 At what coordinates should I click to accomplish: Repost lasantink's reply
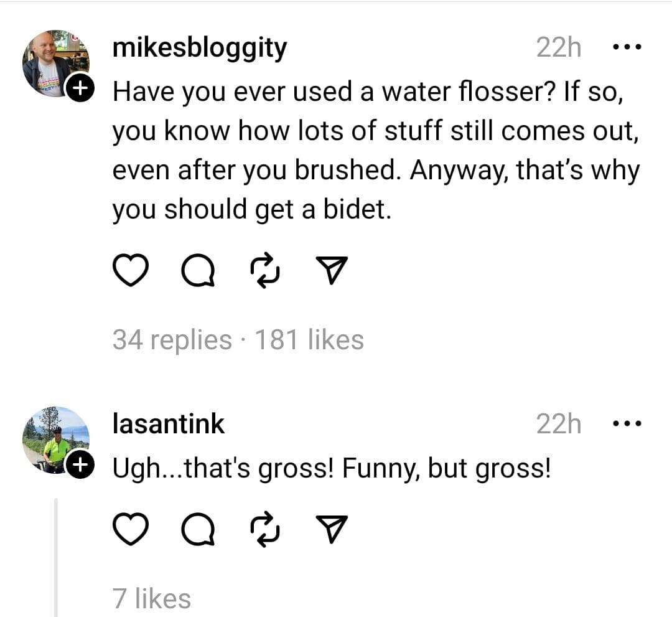pyautogui.click(x=264, y=530)
